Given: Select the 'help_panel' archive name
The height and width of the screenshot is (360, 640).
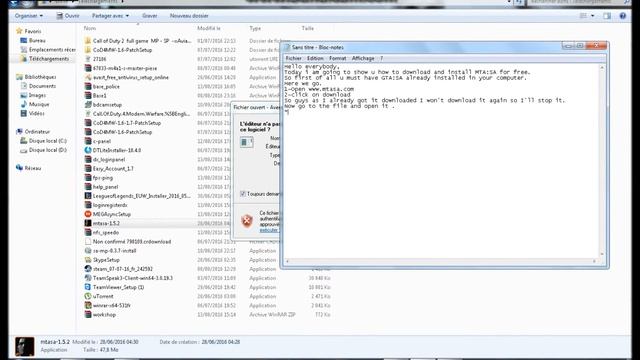Looking at the screenshot, I should click(105, 187).
